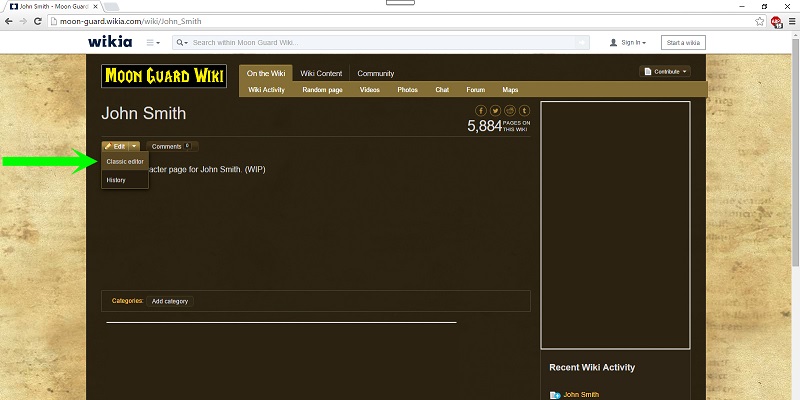
Task: Open the Maps link
Action: pyautogui.click(x=510, y=90)
